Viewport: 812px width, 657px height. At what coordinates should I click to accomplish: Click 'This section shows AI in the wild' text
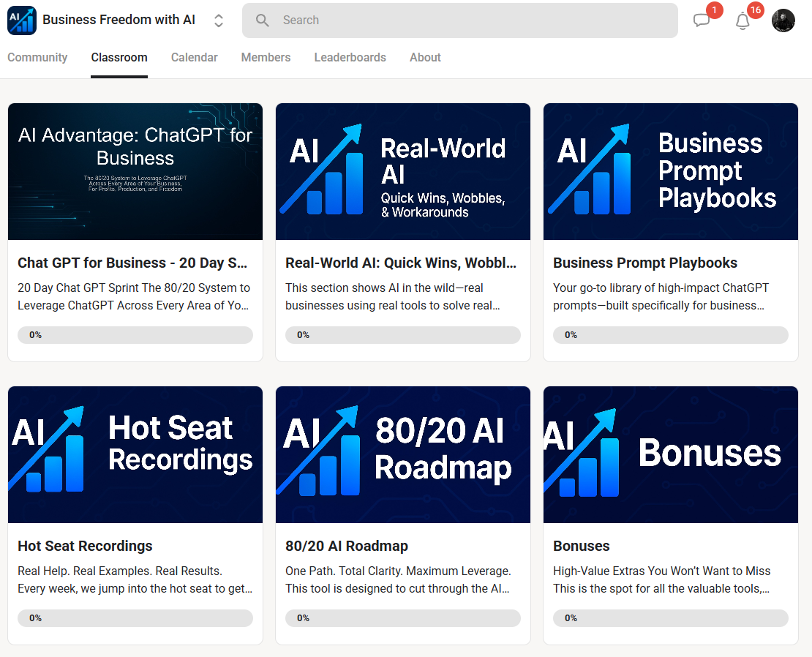point(393,296)
